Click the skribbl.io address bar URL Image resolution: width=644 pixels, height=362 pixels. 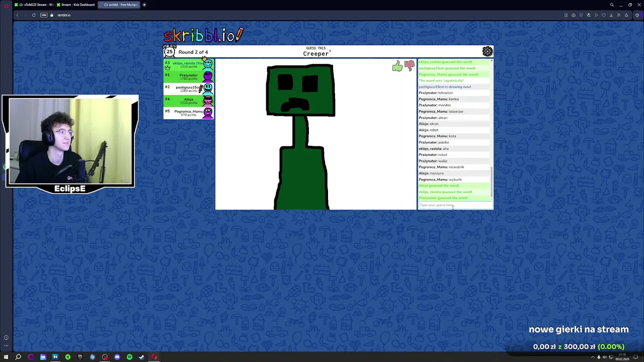click(64, 15)
